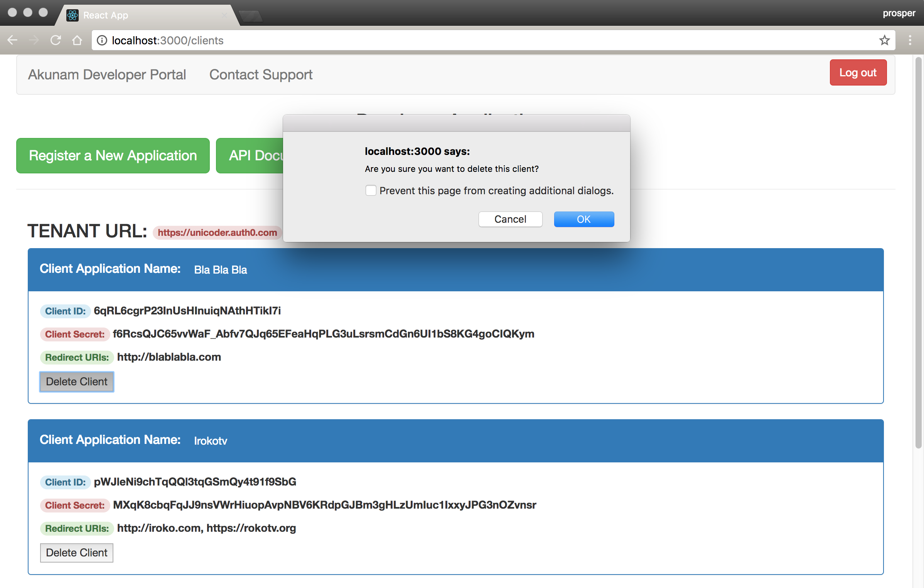Open the home page via the home icon
Image resolution: width=924 pixels, height=588 pixels.
point(77,40)
